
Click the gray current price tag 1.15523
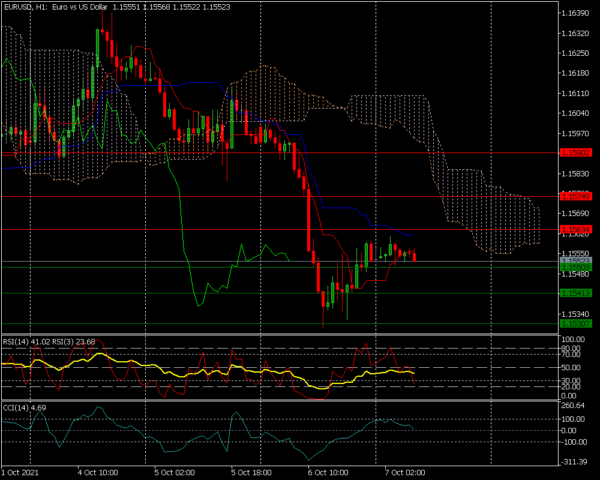coord(576,261)
